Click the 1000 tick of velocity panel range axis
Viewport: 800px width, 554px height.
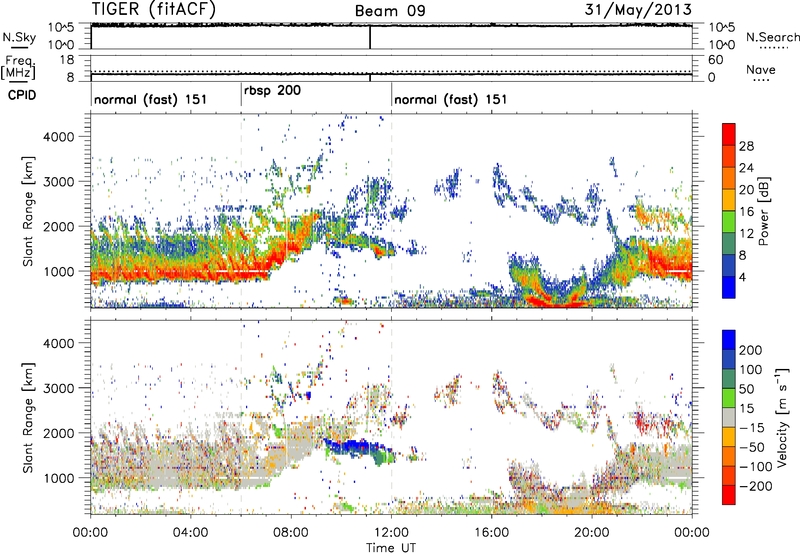58,478
